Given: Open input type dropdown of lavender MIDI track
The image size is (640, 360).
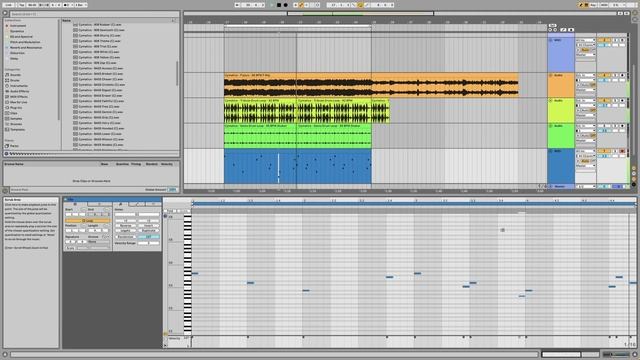Looking at the screenshot, I should (585, 40).
